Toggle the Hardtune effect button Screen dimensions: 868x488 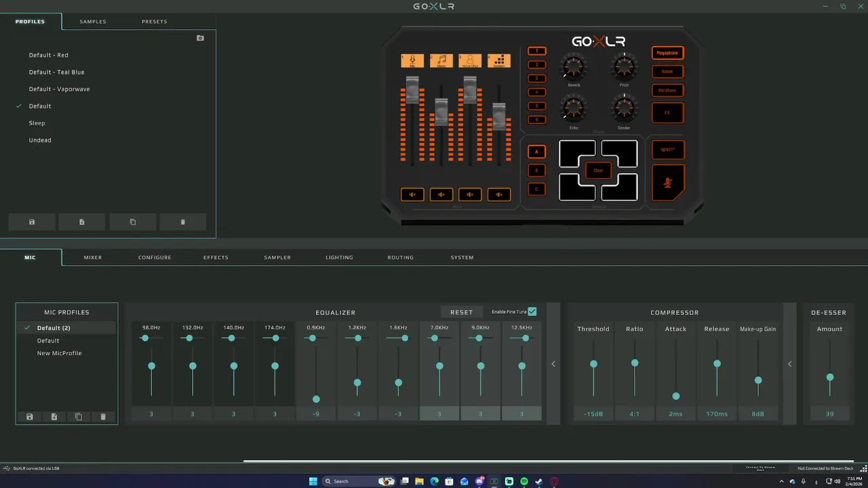pyautogui.click(x=667, y=90)
